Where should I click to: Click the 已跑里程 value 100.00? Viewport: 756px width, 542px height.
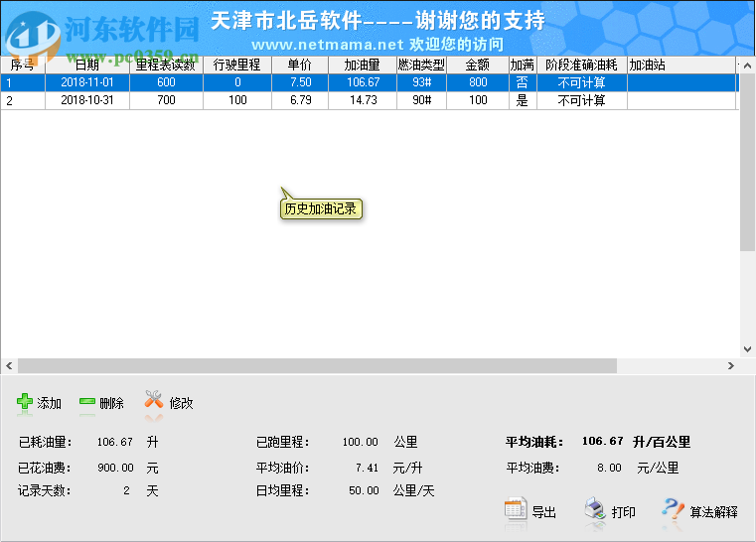(x=361, y=442)
